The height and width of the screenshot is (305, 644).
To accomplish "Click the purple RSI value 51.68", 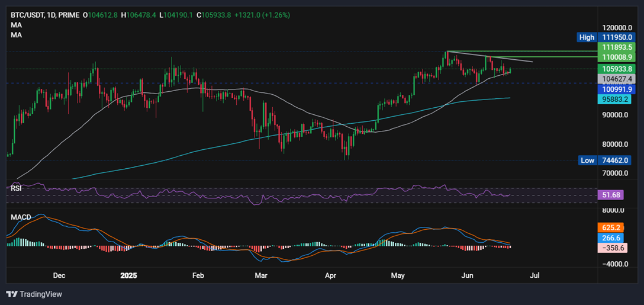I will [610, 194].
